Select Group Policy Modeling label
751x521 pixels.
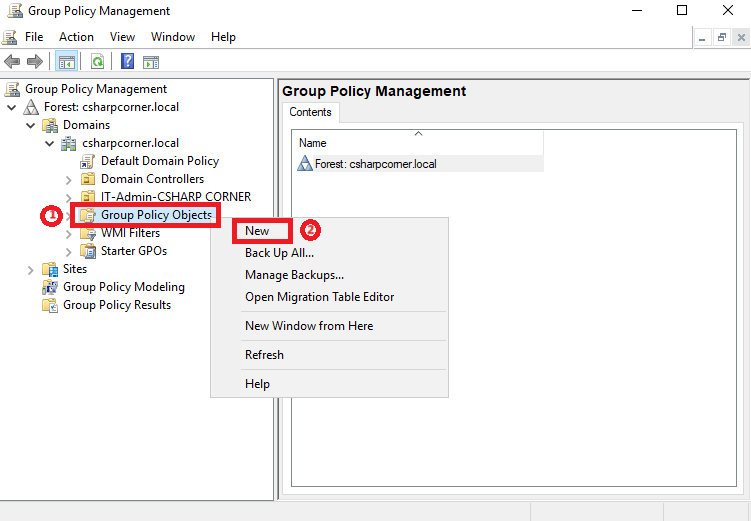124,287
